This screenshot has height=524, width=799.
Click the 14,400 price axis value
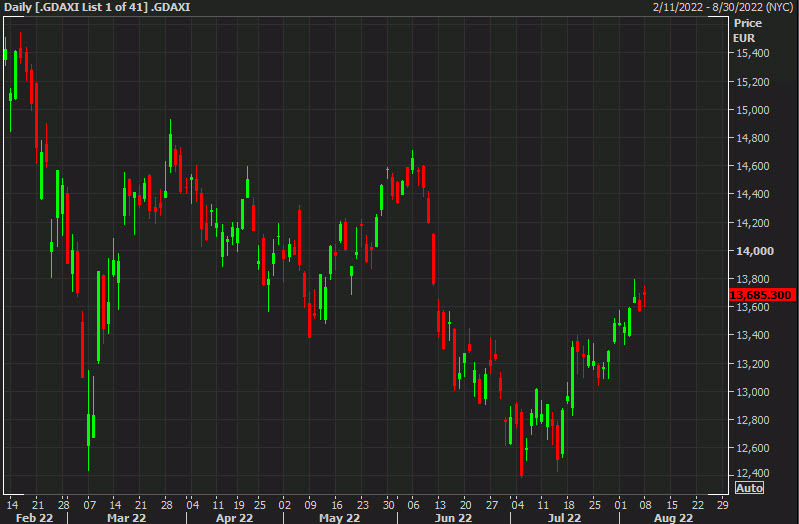753,194
